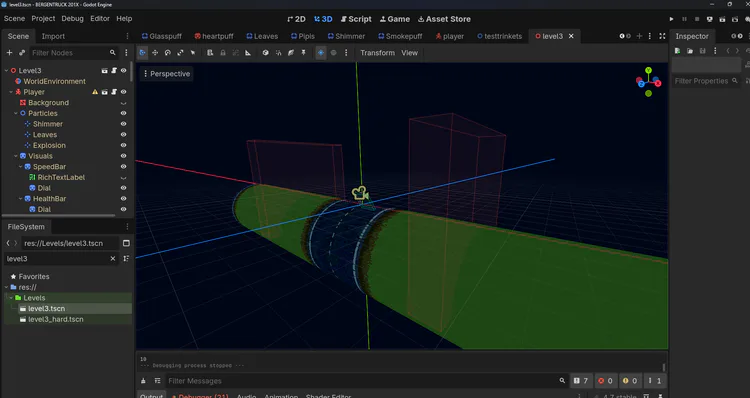The height and width of the screenshot is (398, 750).
Task: Open Scene dock three-dots options menu
Action: (x=126, y=53)
